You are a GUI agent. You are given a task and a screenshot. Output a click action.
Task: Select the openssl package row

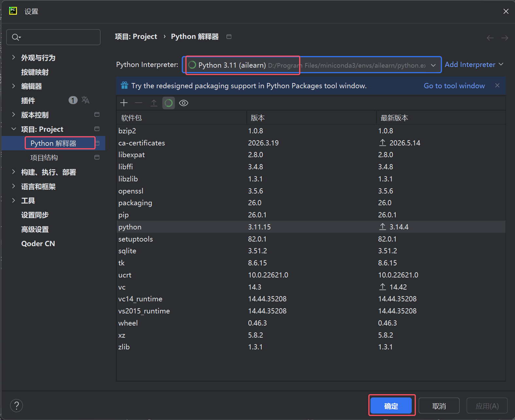click(x=311, y=191)
